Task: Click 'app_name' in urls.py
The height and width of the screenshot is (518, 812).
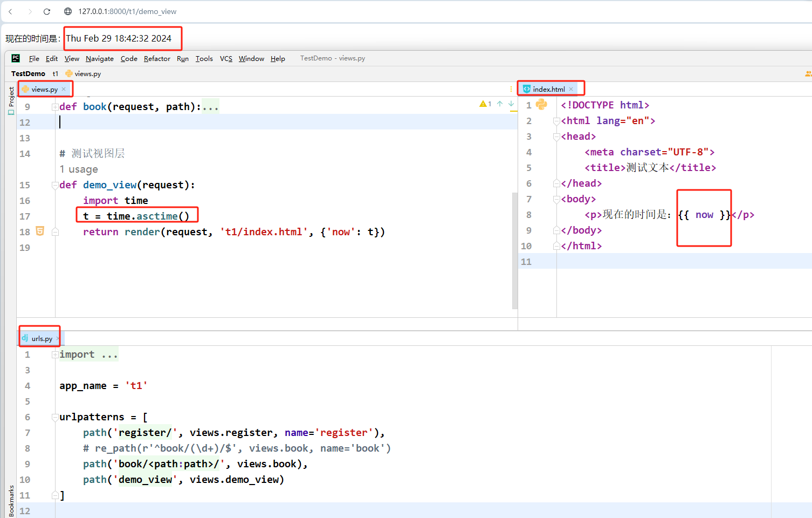Action: (x=83, y=386)
